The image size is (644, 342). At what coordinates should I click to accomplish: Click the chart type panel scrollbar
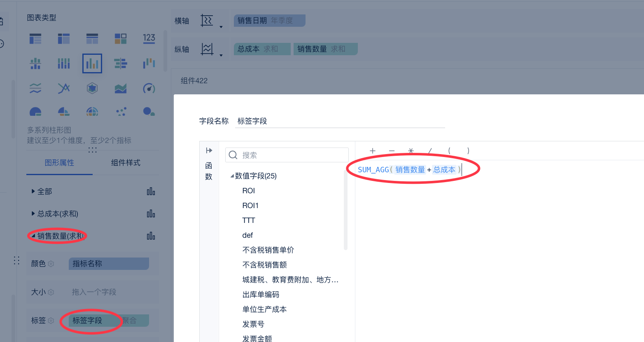165,51
